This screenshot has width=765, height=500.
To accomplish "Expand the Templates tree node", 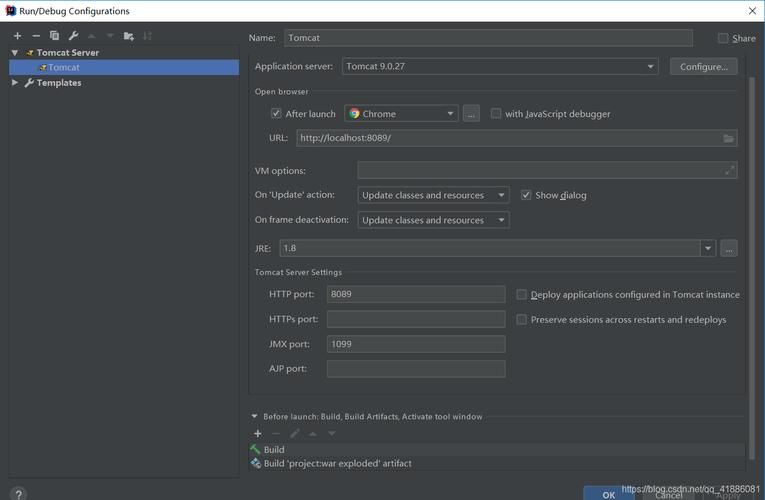I will (x=15, y=82).
